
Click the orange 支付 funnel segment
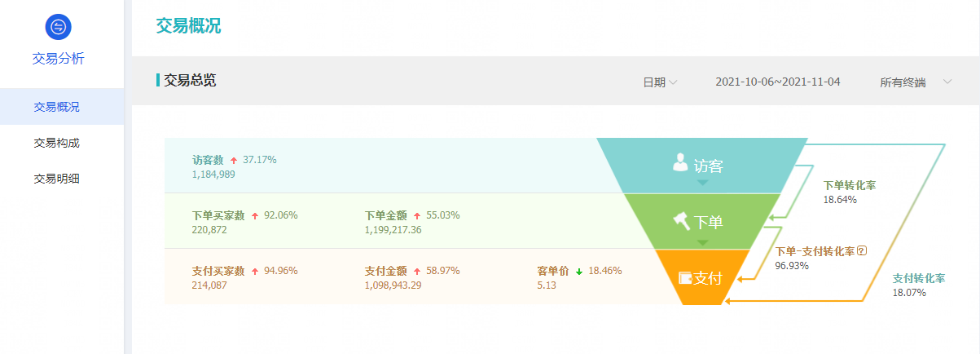click(702, 277)
